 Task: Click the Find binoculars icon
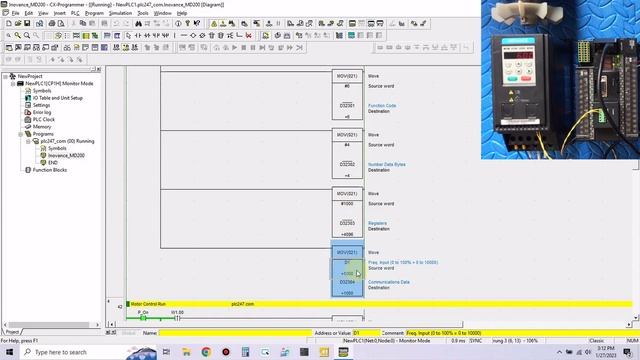138,24
